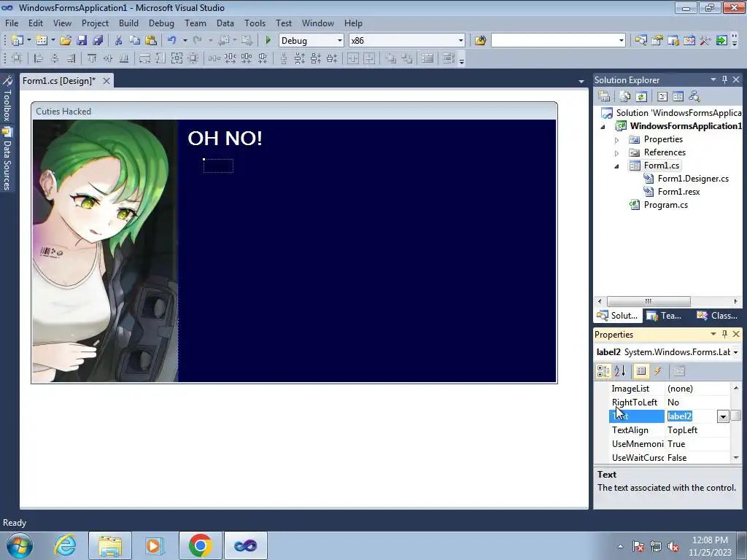Click Properties icon in Solution Explorer toolbar
747x560 pixels.
604,97
